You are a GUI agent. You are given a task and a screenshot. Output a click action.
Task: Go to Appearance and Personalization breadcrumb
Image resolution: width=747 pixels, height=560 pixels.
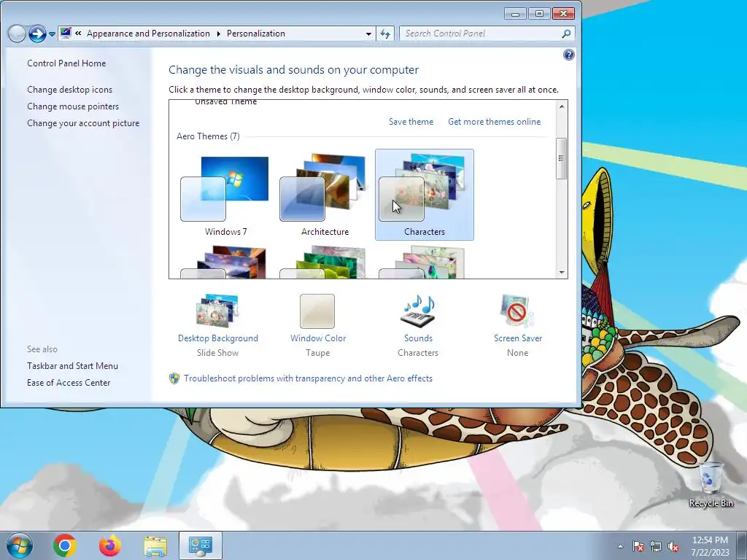pyautogui.click(x=148, y=34)
